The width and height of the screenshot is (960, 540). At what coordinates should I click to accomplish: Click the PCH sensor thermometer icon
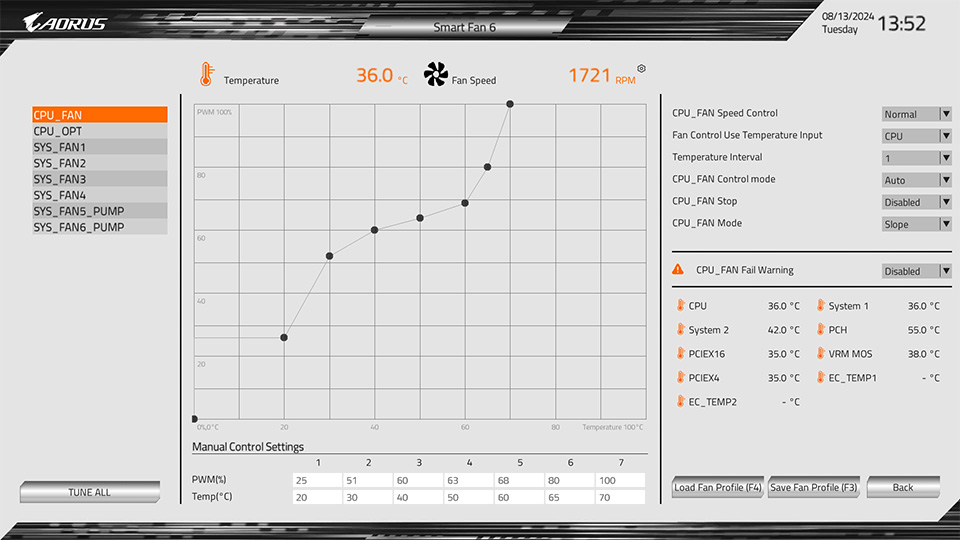point(818,330)
